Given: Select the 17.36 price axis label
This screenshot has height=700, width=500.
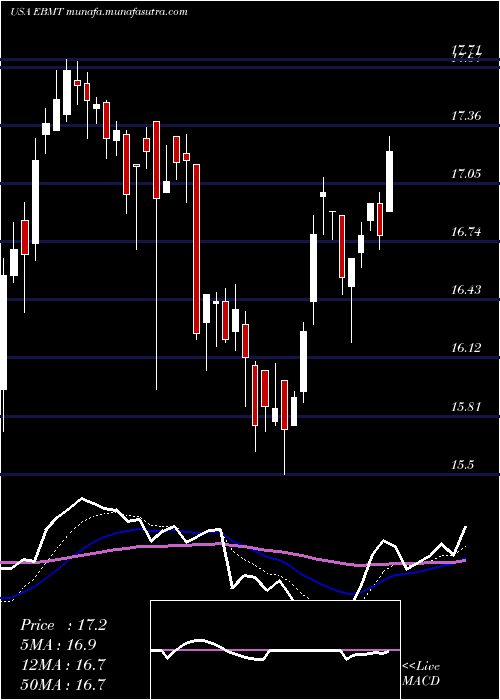Looking at the screenshot, I should [x=466, y=116].
